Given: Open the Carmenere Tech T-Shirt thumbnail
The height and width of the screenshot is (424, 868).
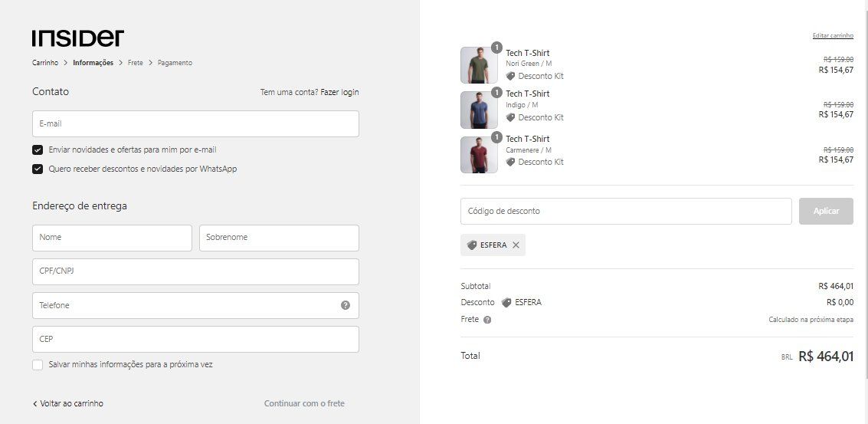Looking at the screenshot, I should pyautogui.click(x=479, y=155).
